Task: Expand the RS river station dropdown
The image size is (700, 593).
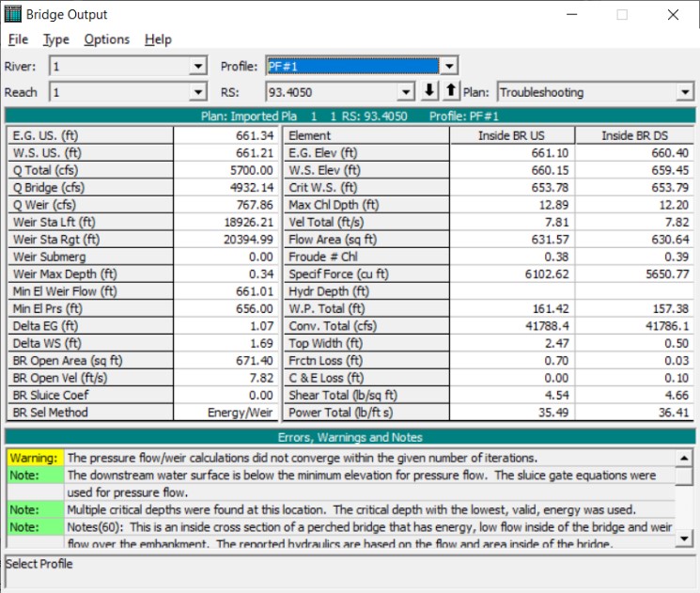Action: (405, 92)
